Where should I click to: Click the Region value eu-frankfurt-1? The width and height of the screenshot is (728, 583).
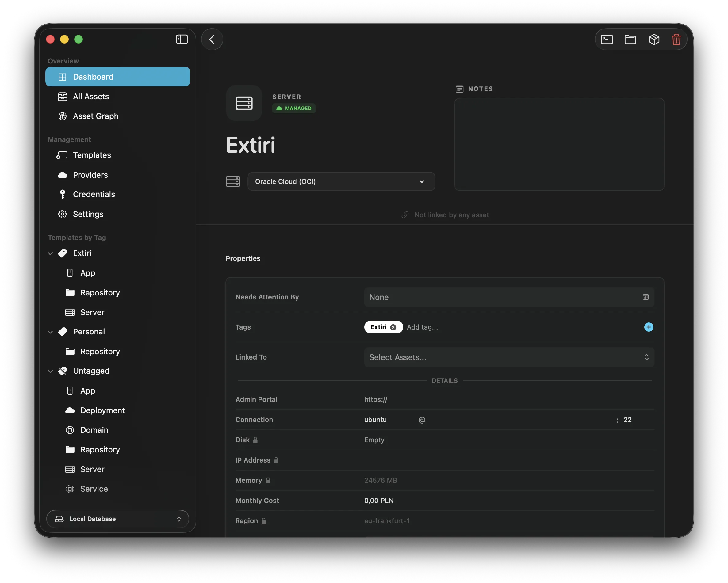[387, 521]
